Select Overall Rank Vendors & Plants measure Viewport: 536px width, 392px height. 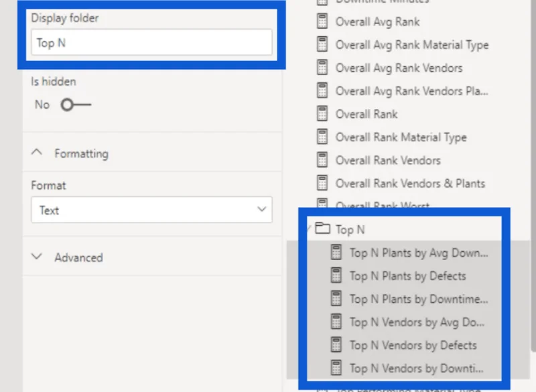point(410,184)
